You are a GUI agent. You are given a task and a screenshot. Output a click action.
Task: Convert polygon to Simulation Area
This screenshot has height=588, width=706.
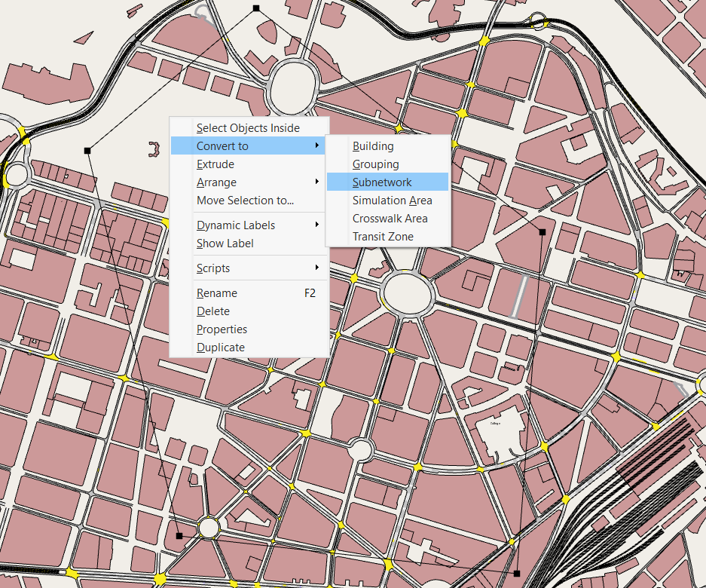[392, 201]
